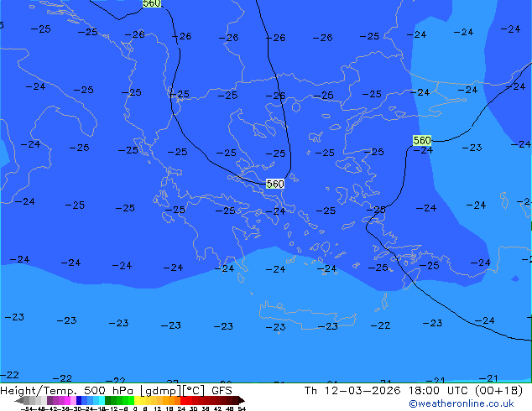Click the dark blue swatch in the legend

[79, 400]
